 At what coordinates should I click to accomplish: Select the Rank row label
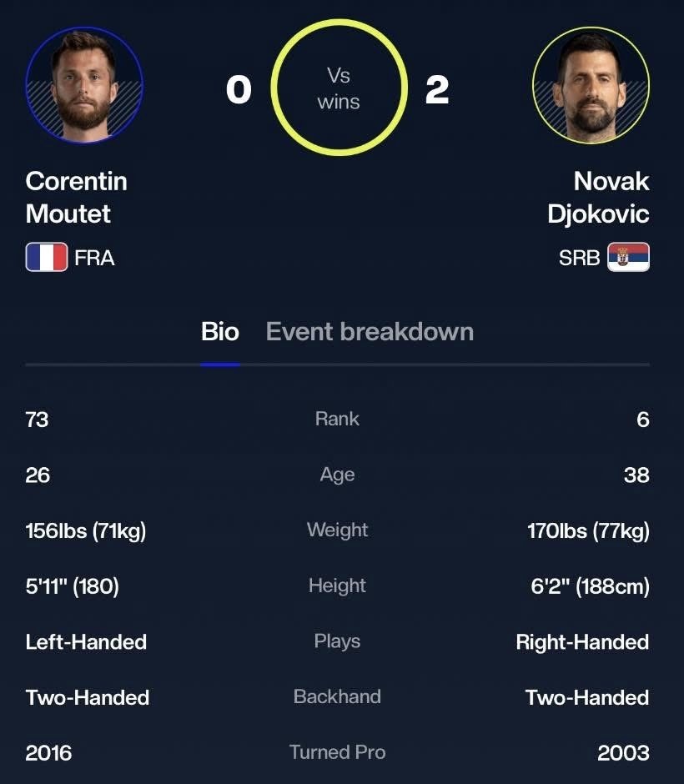tap(338, 419)
